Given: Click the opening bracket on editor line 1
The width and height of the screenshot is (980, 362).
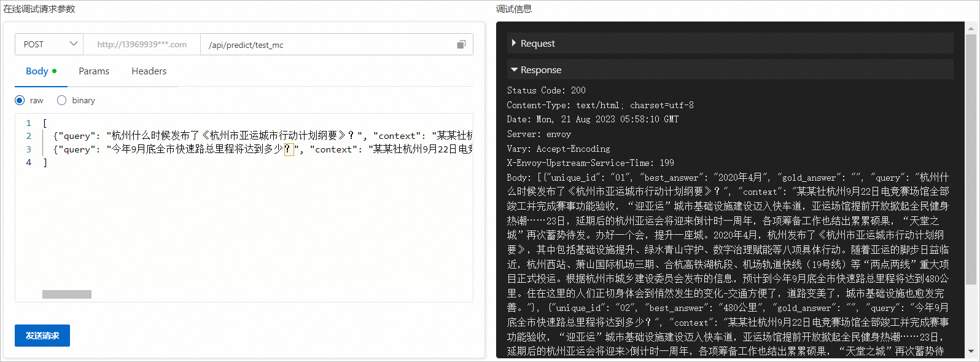Looking at the screenshot, I should (x=45, y=123).
